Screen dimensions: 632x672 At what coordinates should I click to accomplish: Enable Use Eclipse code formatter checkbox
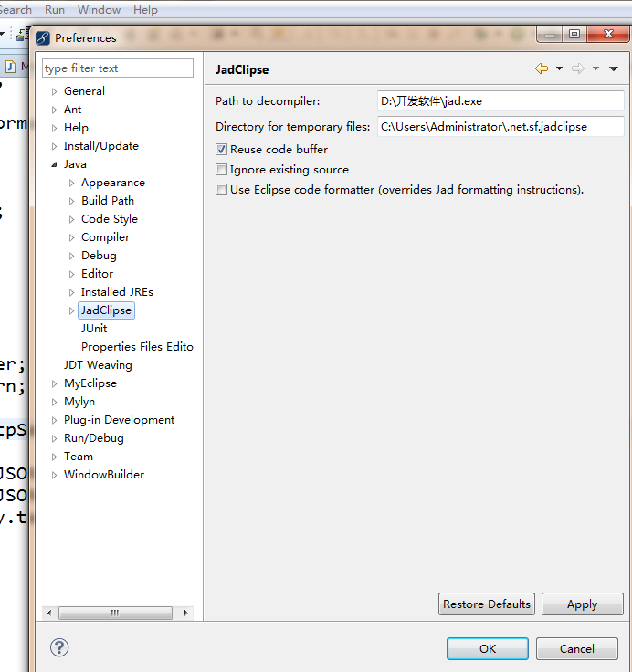221,190
